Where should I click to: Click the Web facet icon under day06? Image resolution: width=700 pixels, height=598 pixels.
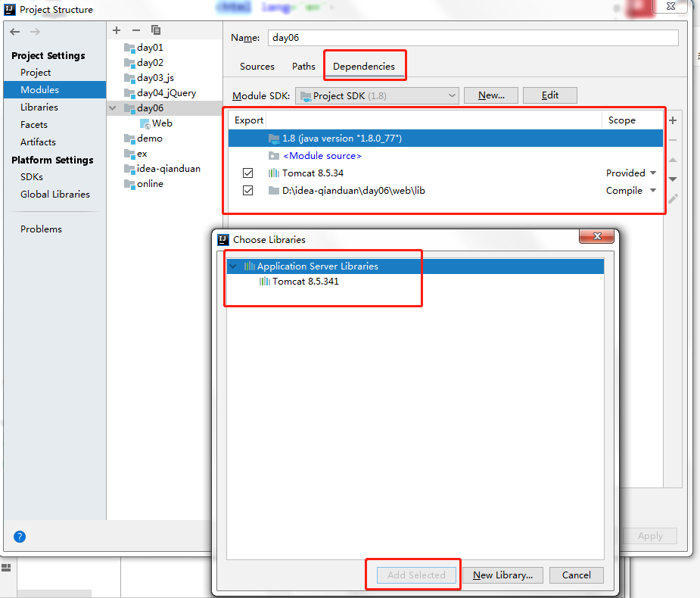point(145,123)
